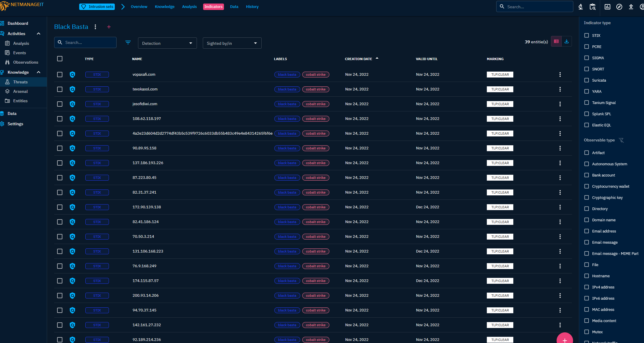Expand the Sighted by/in dropdown
Viewport: 644px width, 343px height.
(232, 43)
